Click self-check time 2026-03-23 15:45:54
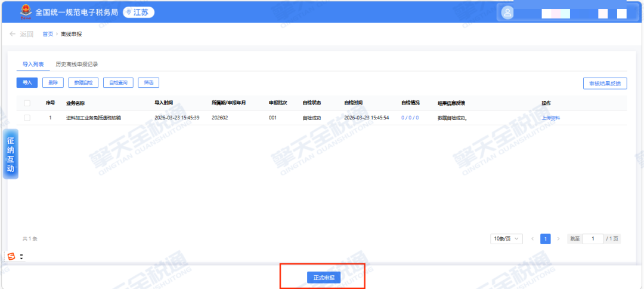 tap(366, 118)
